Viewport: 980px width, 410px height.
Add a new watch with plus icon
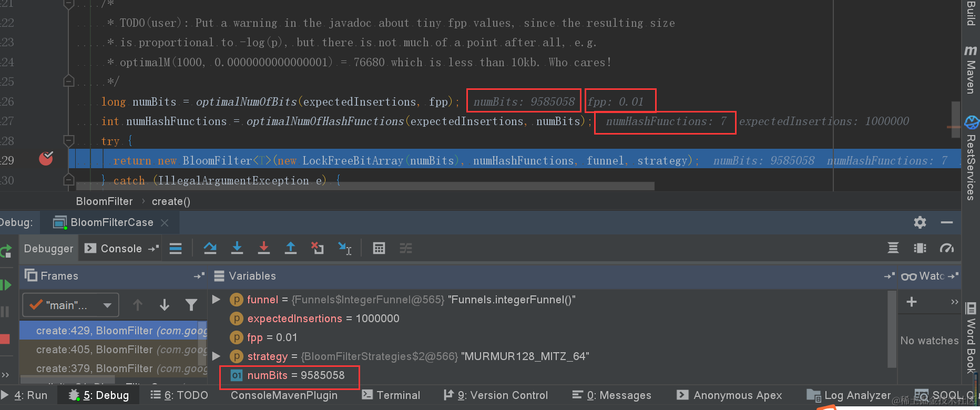click(912, 302)
